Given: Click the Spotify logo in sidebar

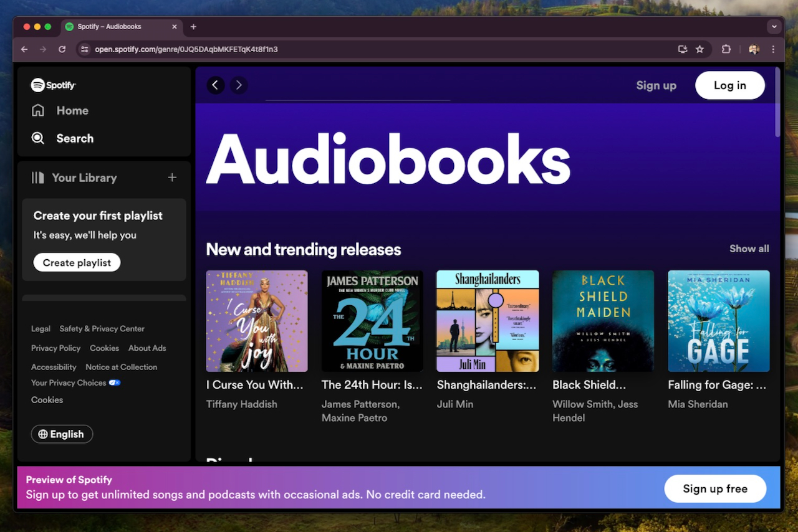Looking at the screenshot, I should tap(54, 85).
